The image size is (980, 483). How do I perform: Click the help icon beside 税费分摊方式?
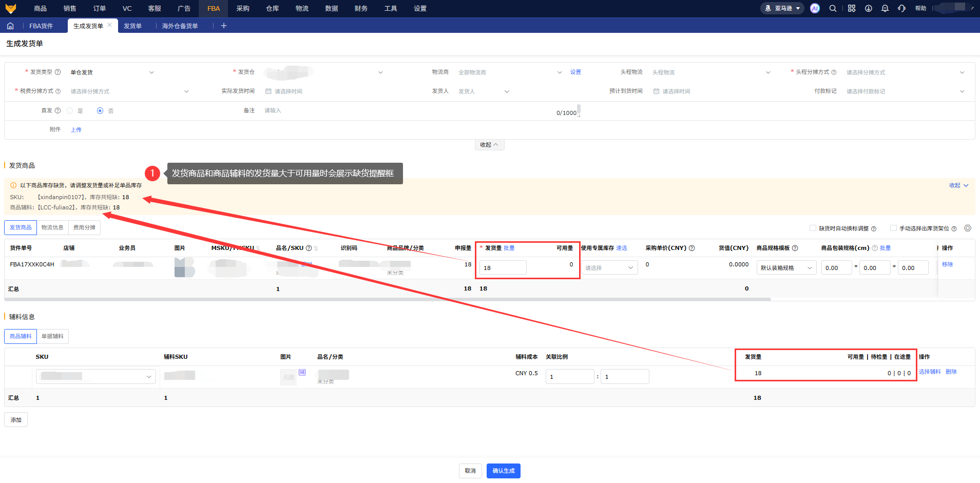[x=58, y=91]
